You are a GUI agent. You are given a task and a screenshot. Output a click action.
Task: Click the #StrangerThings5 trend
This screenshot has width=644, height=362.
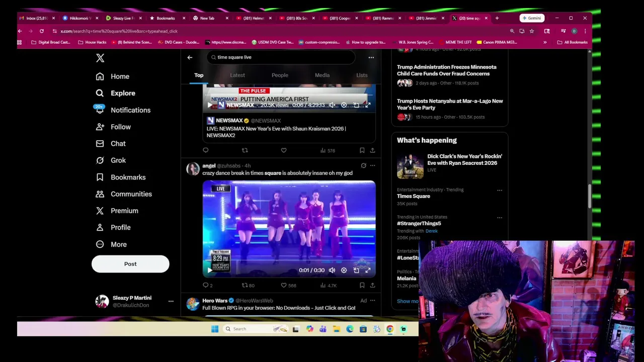(x=419, y=224)
